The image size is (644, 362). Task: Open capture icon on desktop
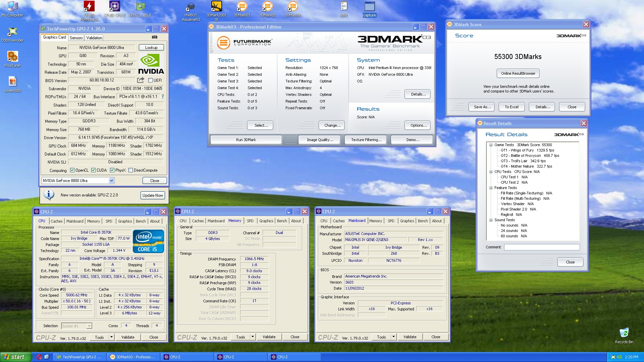point(369,9)
